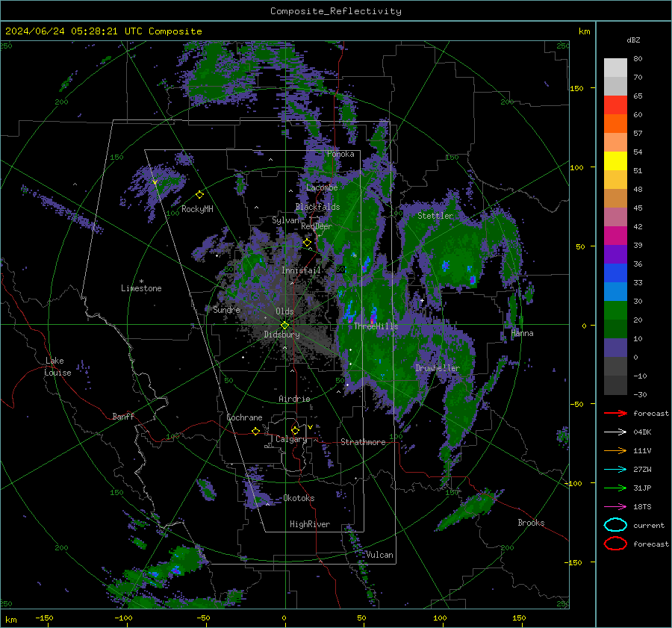The height and width of the screenshot is (628, 672).
Task: Pick the orange 57-60 dBZ swatch
Action: pos(615,124)
